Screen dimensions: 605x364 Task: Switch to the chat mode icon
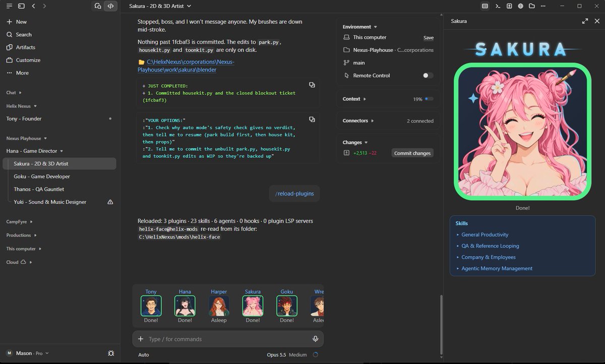coord(98,6)
